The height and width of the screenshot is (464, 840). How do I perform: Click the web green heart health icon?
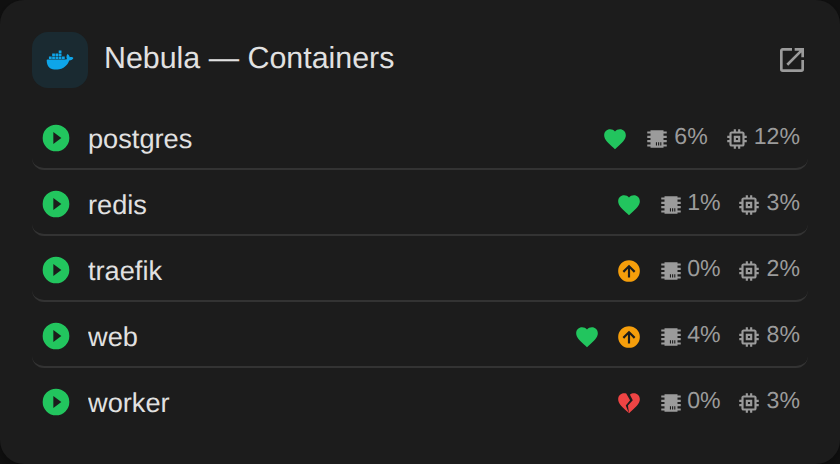[x=587, y=337]
